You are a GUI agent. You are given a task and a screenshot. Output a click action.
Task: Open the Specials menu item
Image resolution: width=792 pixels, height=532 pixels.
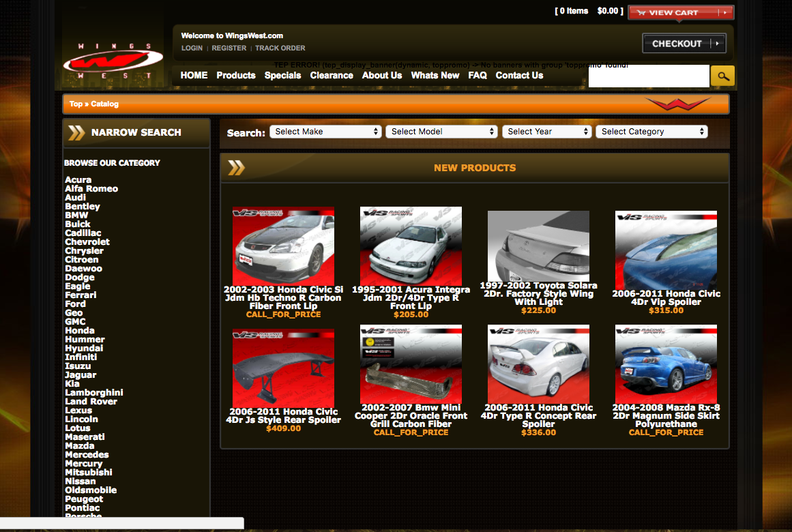click(x=283, y=75)
